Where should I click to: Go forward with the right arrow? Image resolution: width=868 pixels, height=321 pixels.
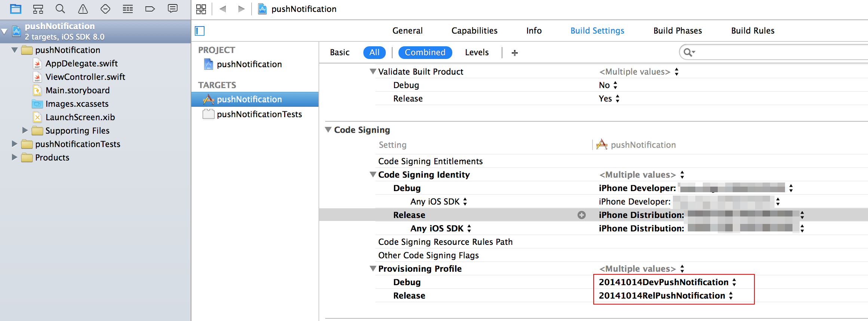[241, 9]
